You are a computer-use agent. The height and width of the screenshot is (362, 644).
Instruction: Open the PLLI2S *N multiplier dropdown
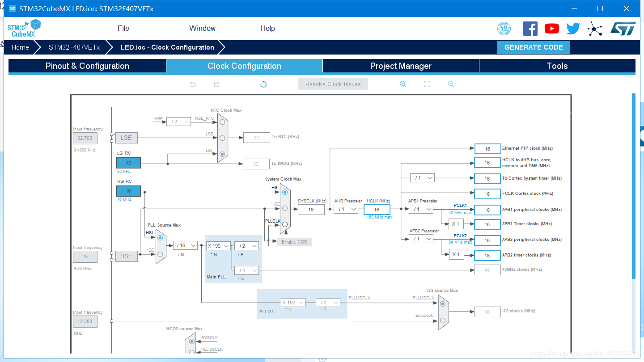(x=293, y=303)
